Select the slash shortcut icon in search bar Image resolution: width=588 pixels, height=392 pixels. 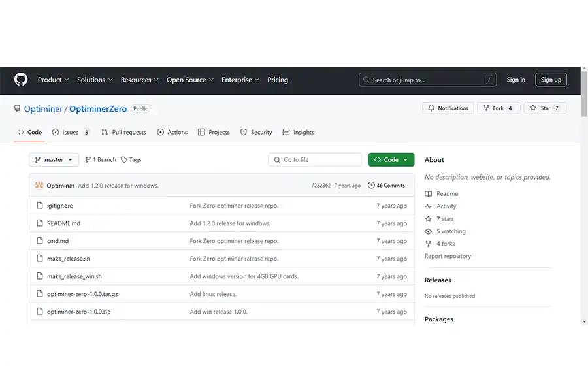click(x=489, y=80)
